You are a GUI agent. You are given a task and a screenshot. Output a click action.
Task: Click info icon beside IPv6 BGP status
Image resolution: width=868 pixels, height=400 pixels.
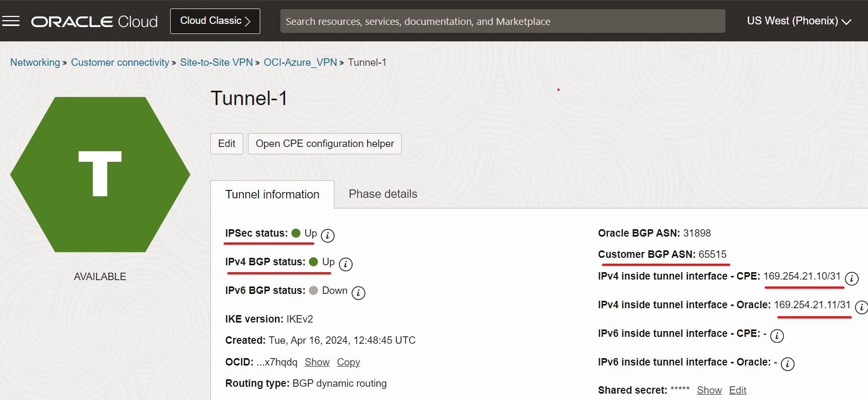(x=359, y=293)
